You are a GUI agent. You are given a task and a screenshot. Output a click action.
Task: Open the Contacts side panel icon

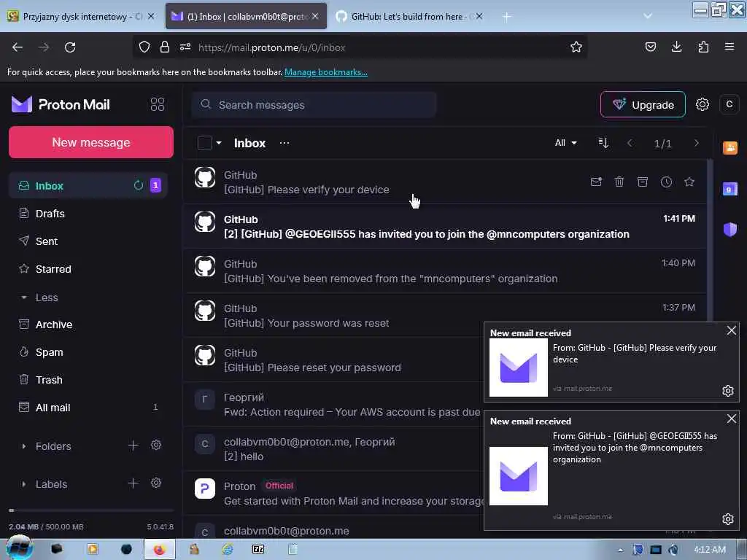(729, 147)
